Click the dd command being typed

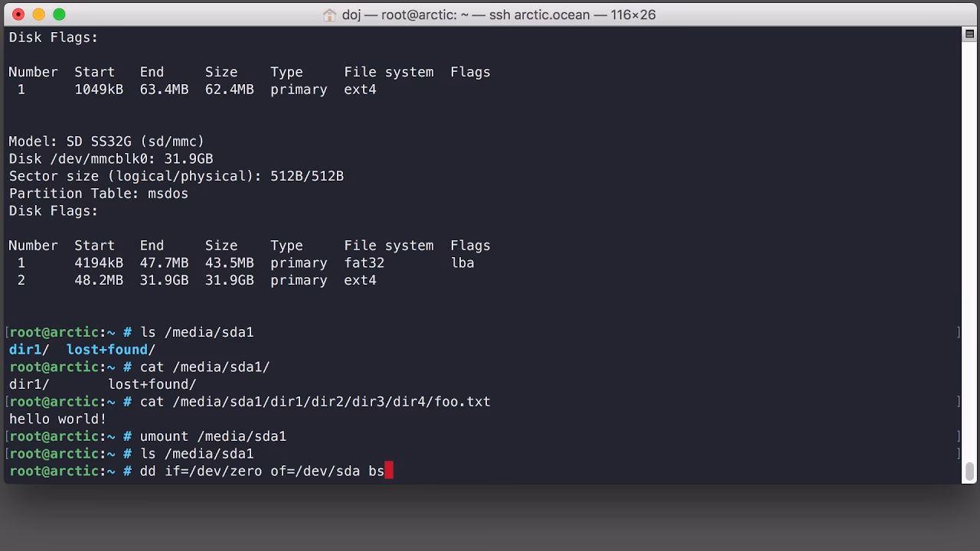262,471
